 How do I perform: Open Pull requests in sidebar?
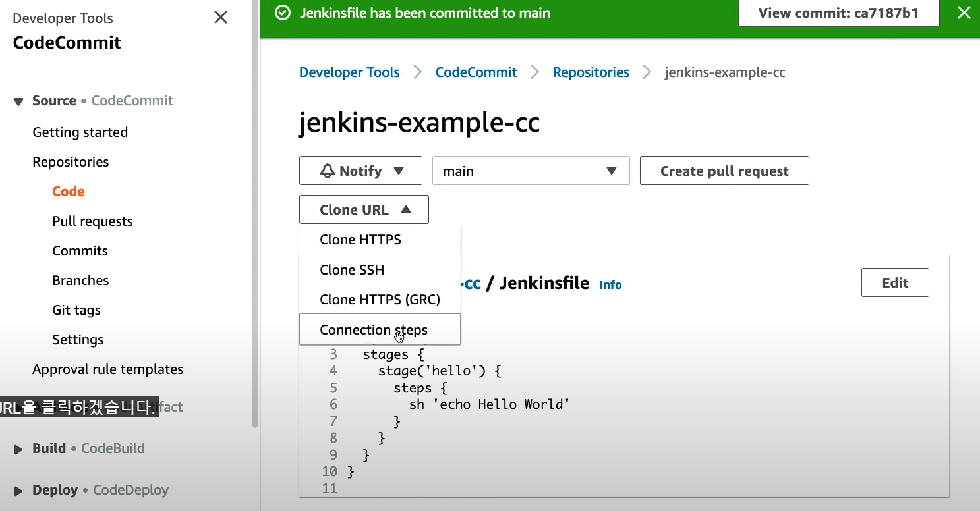click(92, 221)
